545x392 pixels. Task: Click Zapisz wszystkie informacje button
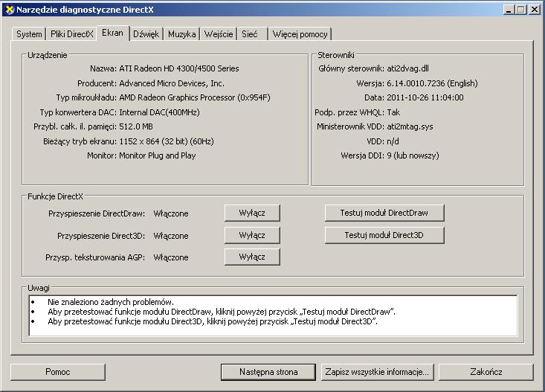point(377,372)
